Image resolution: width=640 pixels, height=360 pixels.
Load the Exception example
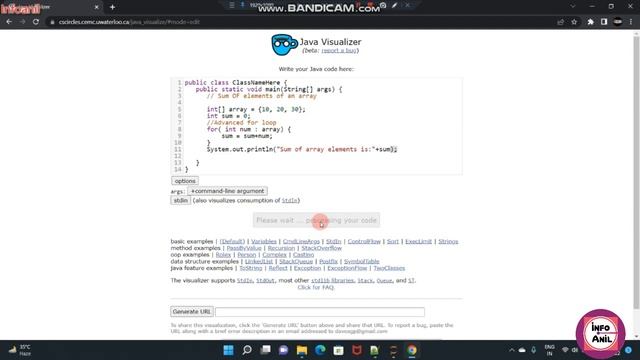click(307, 268)
